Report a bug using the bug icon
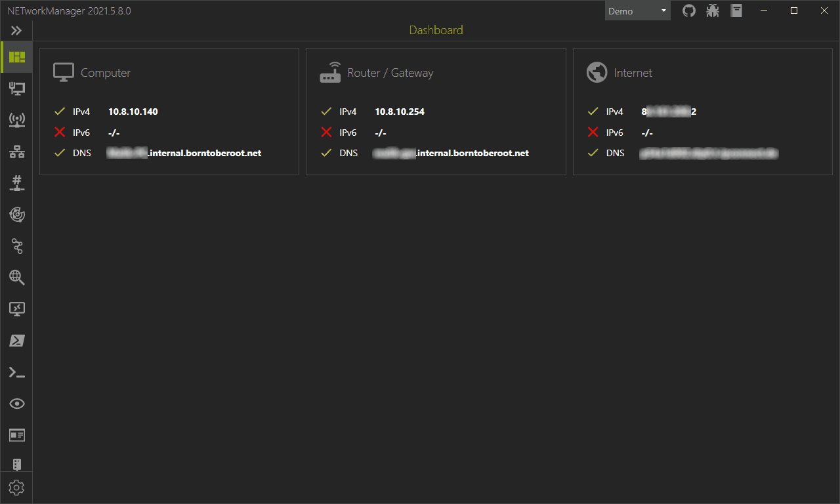 (x=712, y=10)
